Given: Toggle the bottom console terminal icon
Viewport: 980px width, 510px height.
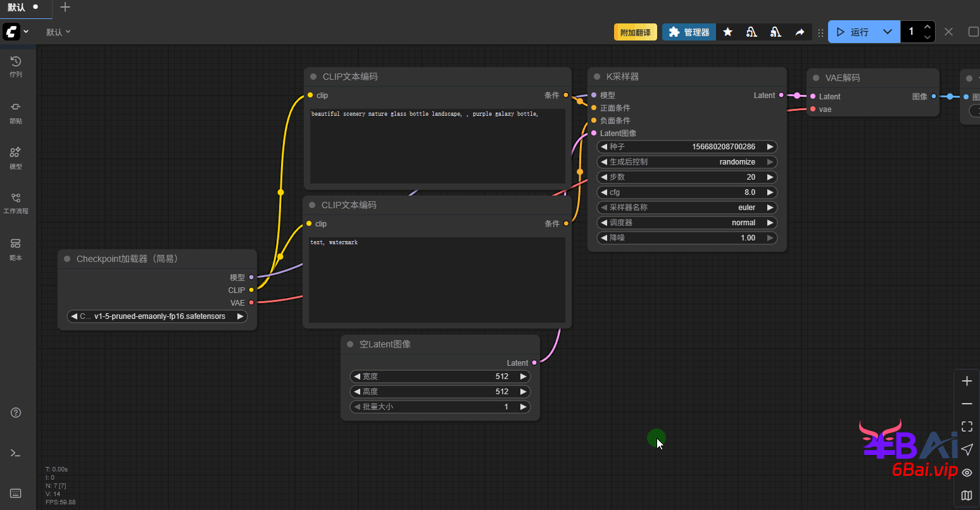Looking at the screenshot, I should (x=16, y=453).
